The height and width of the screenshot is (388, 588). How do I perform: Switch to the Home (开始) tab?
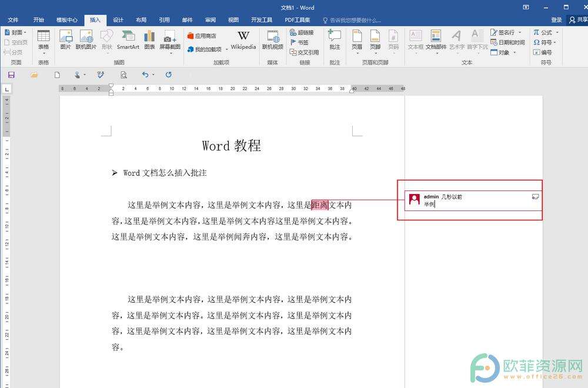39,20
